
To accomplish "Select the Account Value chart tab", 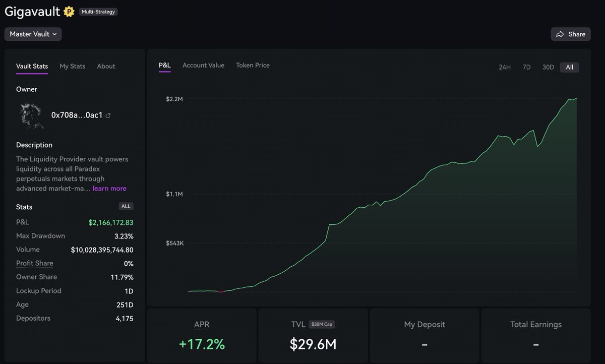I will [203, 65].
